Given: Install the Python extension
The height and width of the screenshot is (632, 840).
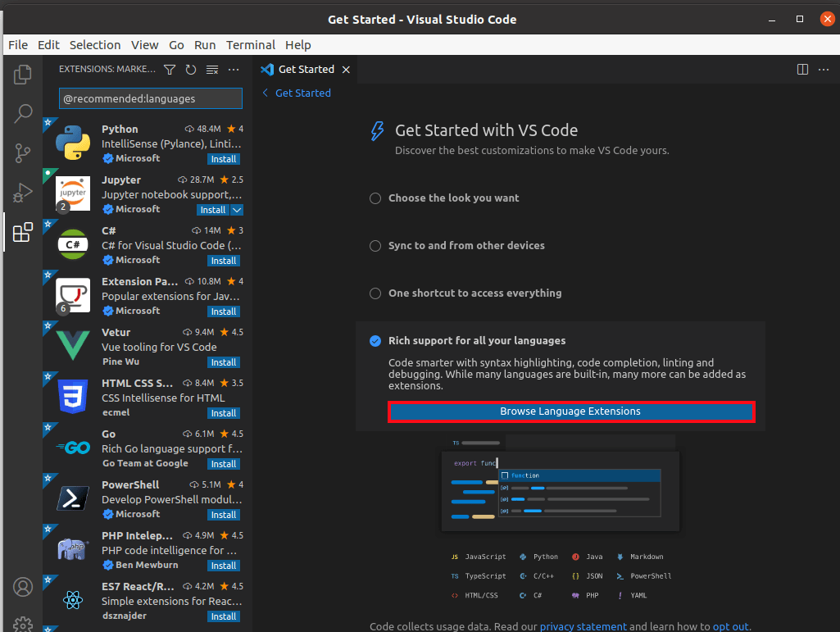Looking at the screenshot, I should tap(224, 159).
